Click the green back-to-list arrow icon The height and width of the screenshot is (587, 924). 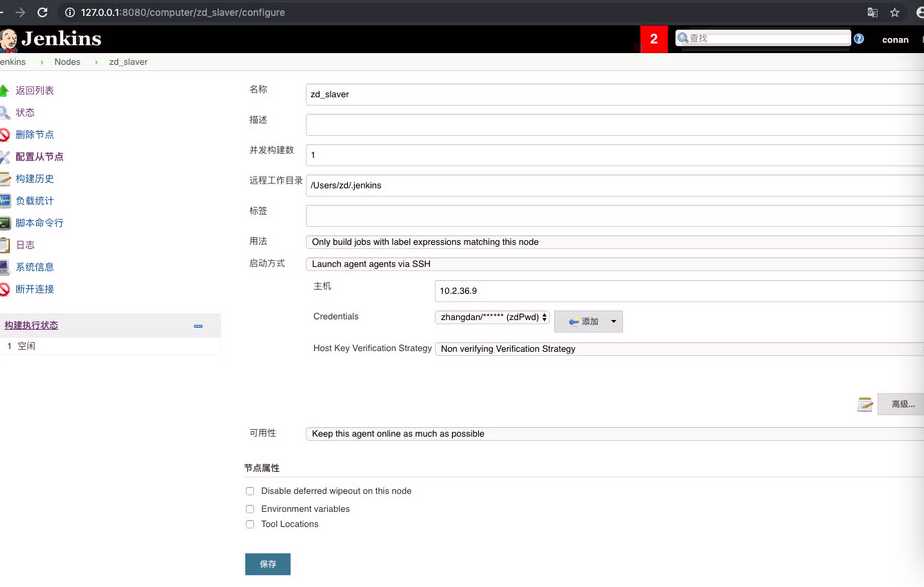click(4, 91)
